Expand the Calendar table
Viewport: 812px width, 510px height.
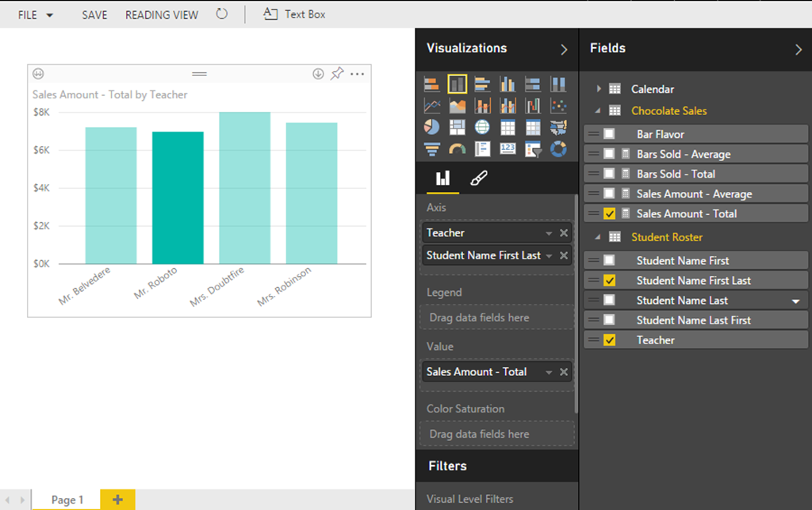click(x=599, y=89)
